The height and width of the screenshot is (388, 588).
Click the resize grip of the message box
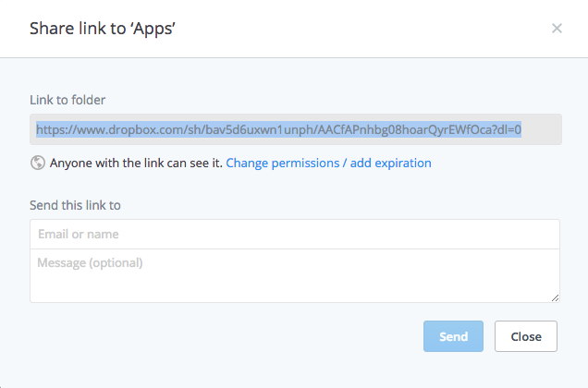click(x=556, y=297)
